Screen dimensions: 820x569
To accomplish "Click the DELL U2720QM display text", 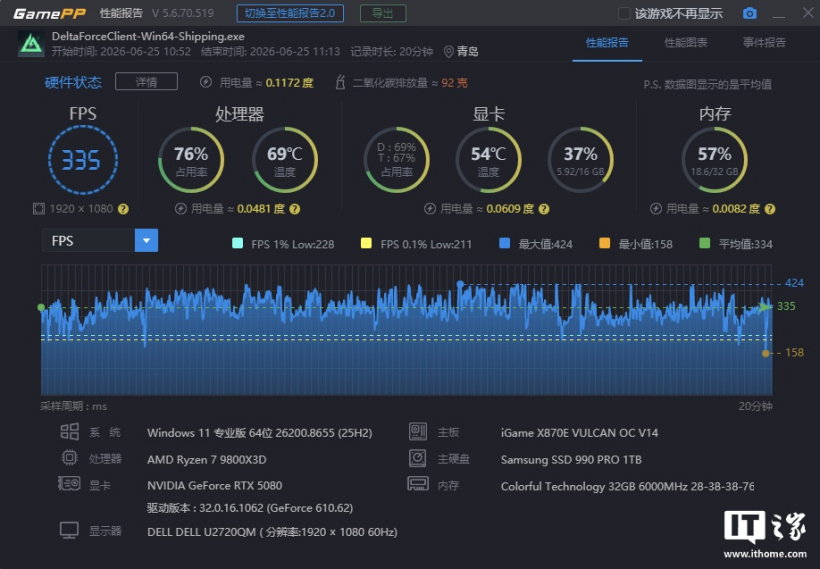I will 272,532.
